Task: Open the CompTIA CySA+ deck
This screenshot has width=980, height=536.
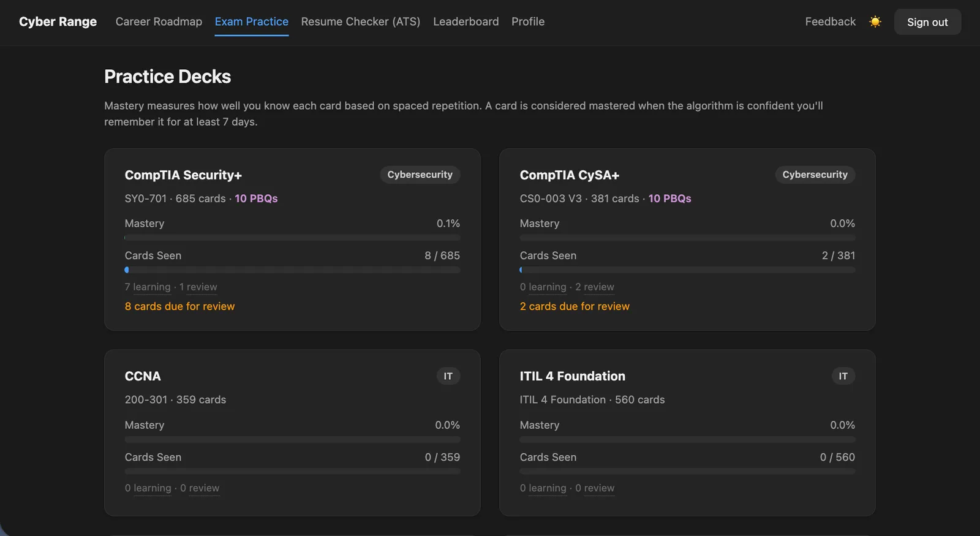Action: pos(687,240)
